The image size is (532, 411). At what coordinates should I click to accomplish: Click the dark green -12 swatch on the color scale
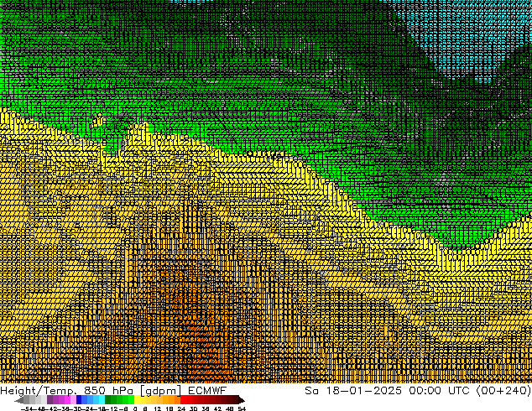click(108, 400)
